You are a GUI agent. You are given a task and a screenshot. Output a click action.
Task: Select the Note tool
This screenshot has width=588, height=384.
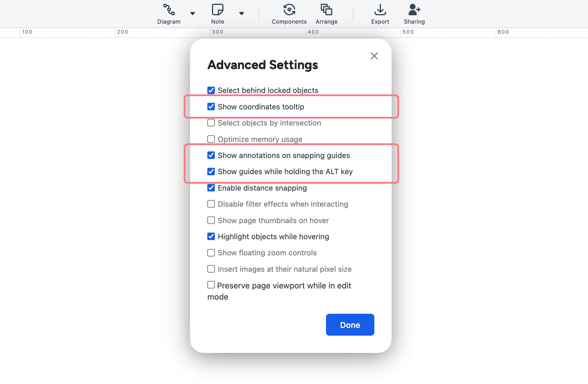[x=218, y=14]
